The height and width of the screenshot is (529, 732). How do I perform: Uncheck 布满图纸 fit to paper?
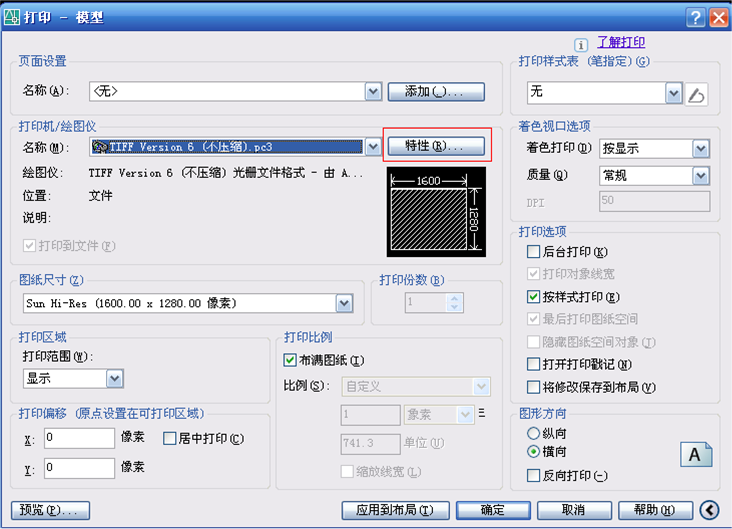coord(290,360)
